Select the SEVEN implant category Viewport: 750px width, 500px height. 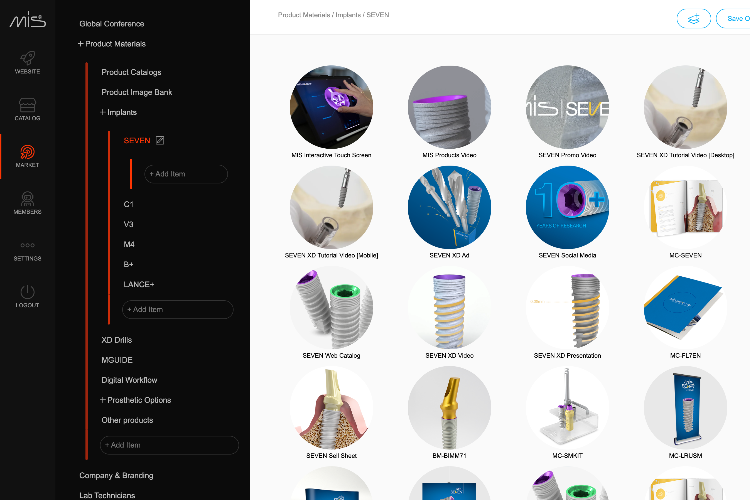pos(137,140)
